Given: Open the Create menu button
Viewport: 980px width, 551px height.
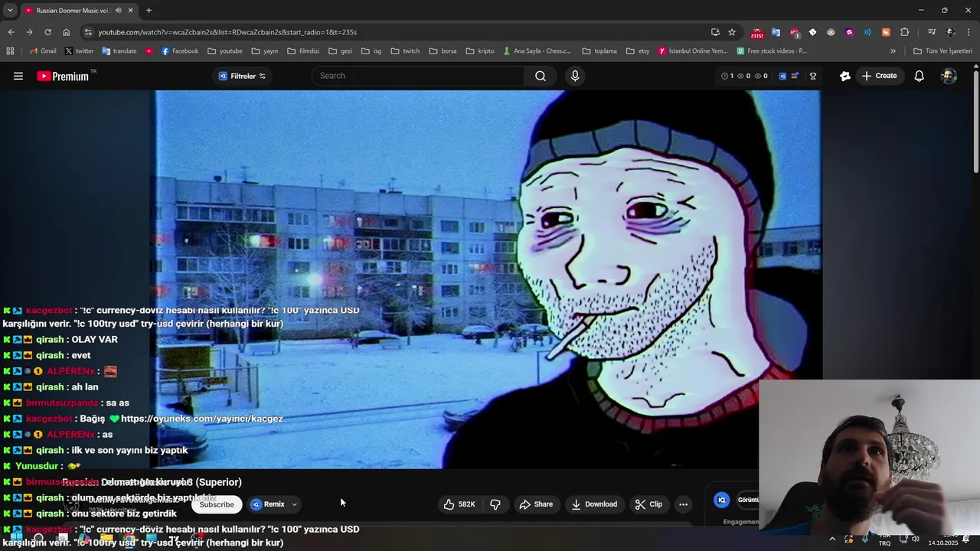Looking at the screenshot, I should click(879, 76).
